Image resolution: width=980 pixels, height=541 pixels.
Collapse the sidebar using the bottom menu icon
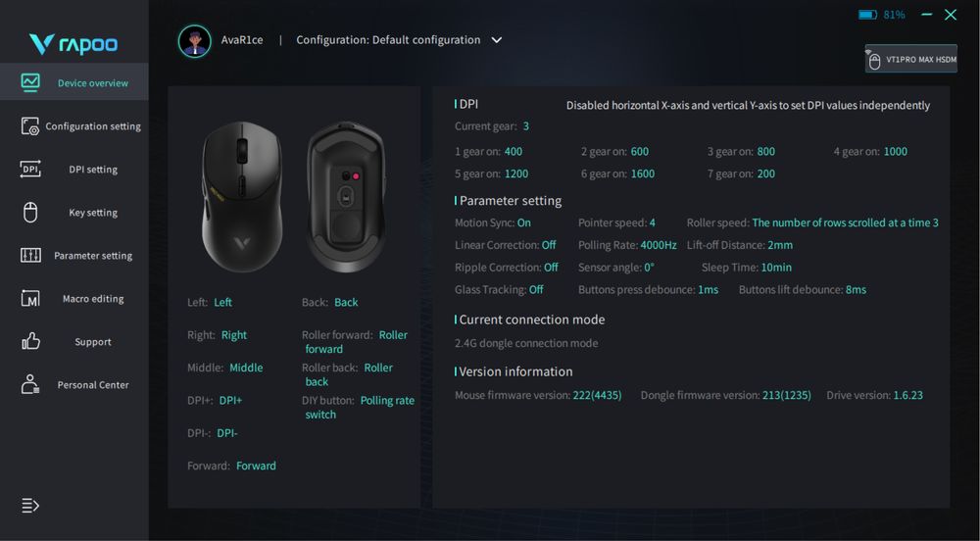pyautogui.click(x=30, y=506)
